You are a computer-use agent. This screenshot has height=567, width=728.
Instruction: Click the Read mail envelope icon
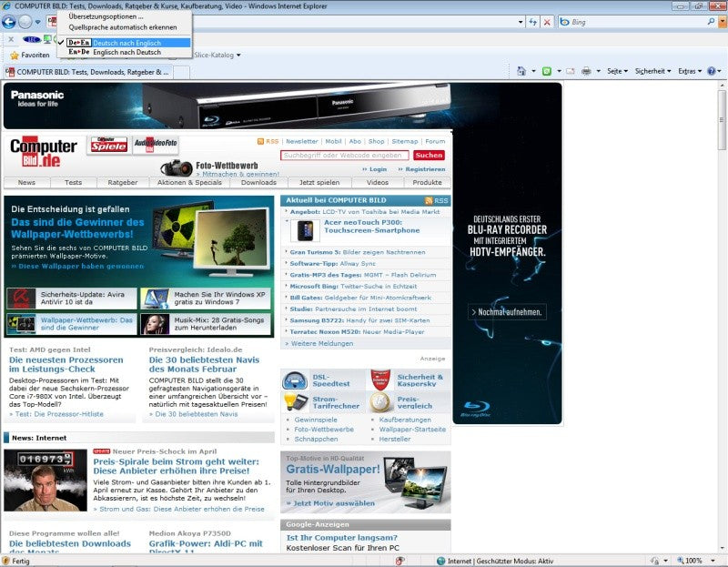571,71
